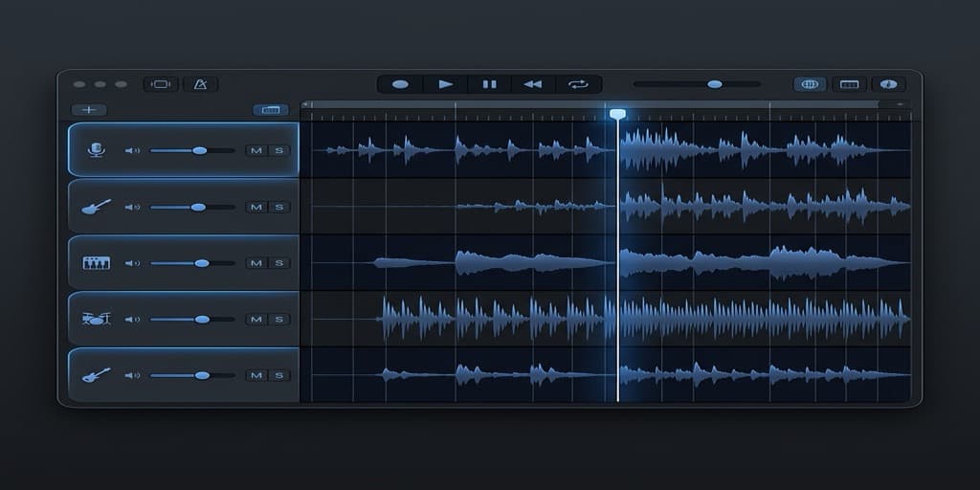This screenshot has width=980, height=490.
Task: Click the speaker icon on the keyboard track
Action: coord(132,263)
